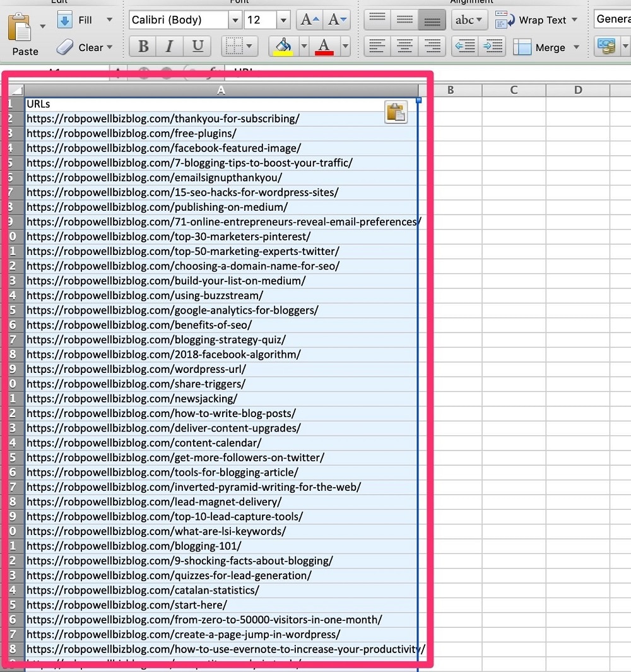Click the 15-seo-hacks-for-wordpress-sites URL cell
The image size is (631, 672).
tap(221, 192)
